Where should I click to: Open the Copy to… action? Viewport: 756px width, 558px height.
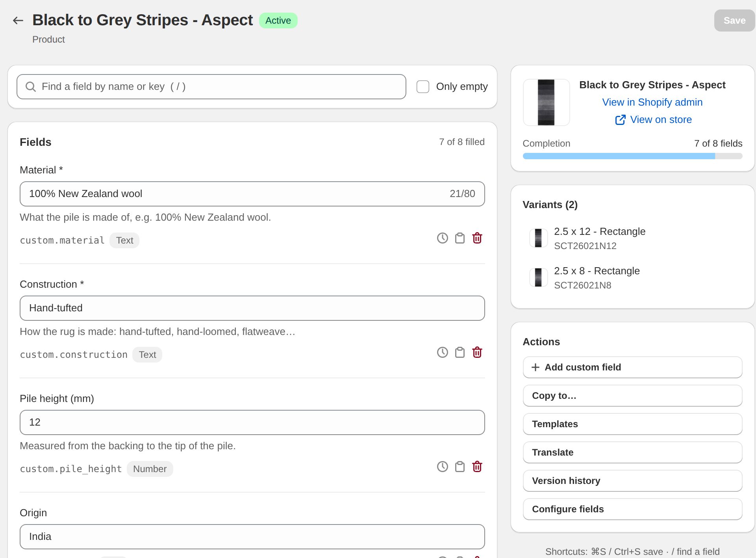pos(632,396)
